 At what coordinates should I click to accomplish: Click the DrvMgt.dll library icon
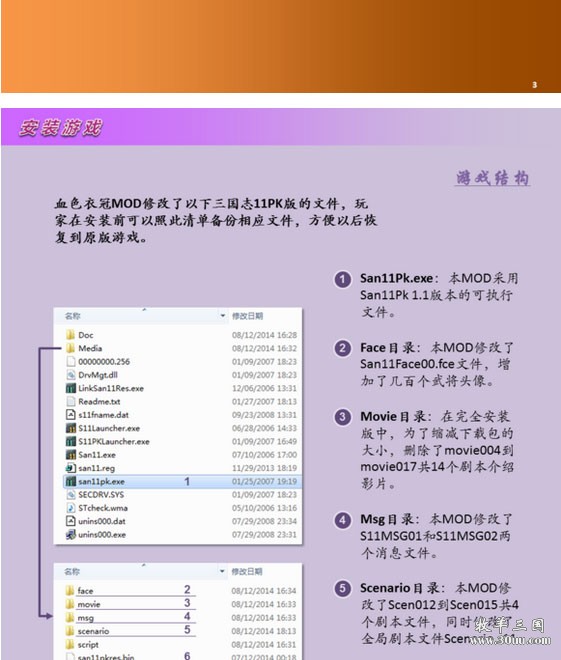point(71,375)
